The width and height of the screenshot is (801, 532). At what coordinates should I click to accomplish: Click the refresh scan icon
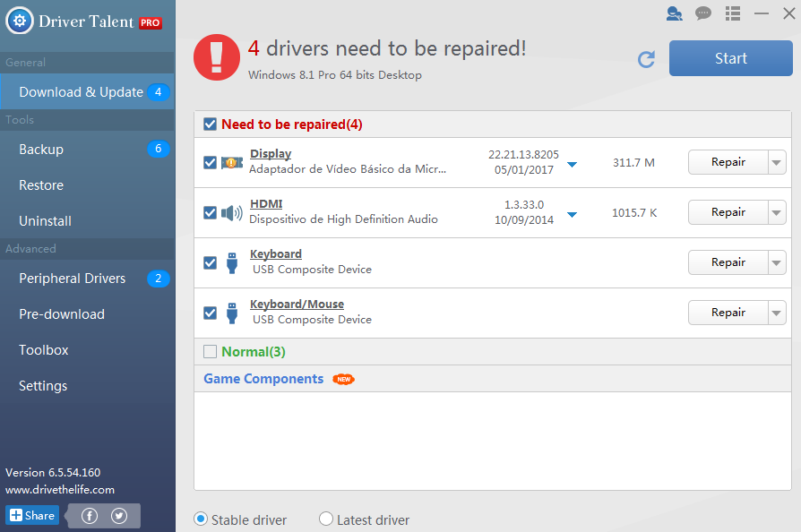tap(646, 59)
